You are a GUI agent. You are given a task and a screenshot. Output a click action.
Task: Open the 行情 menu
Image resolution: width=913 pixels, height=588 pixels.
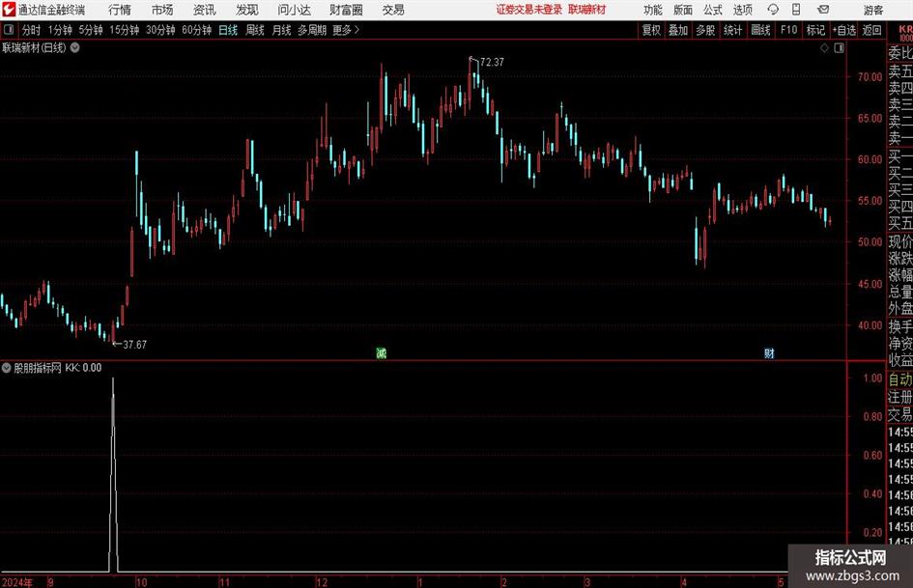tap(120, 10)
